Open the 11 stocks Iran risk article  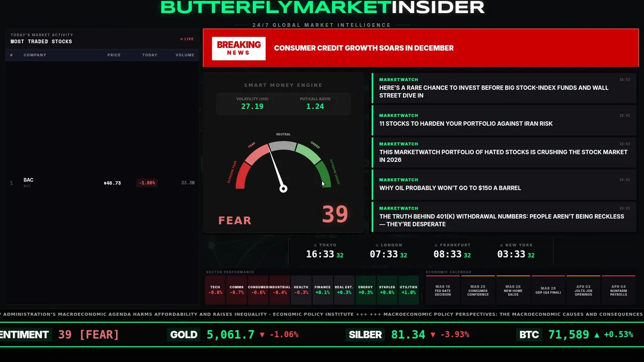pyautogui.click(x=504, y=120)
